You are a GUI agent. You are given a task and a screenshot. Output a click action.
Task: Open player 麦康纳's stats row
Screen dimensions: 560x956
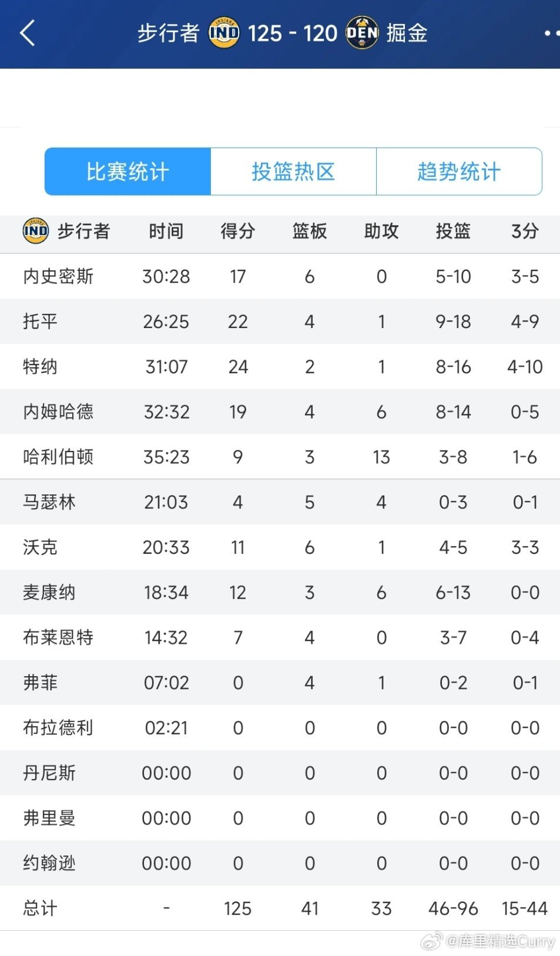pos(280,592)
